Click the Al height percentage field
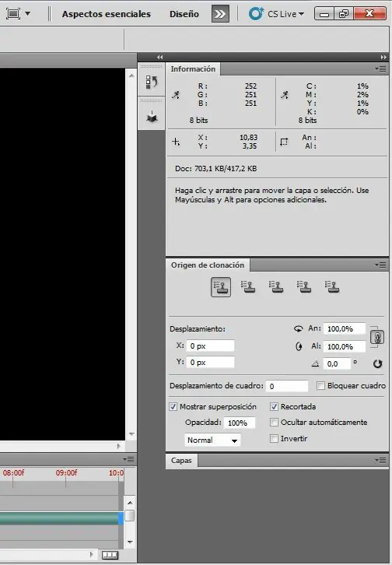This screenshot has width=392, height=565. point(345,346)
